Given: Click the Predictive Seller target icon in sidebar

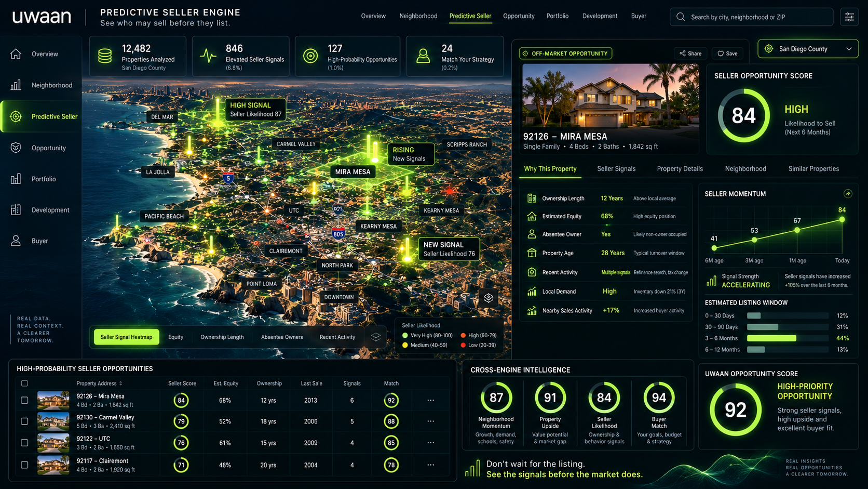Looking at the screenshot, I should coord(16,116).
